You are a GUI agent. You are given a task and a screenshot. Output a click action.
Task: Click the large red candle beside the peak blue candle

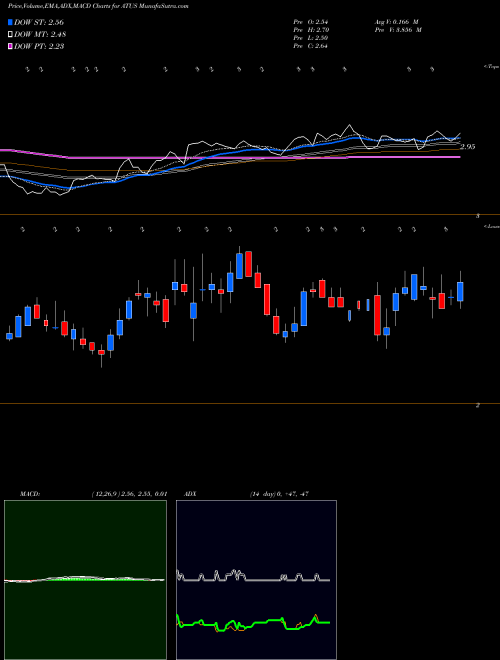coord(249,264)
